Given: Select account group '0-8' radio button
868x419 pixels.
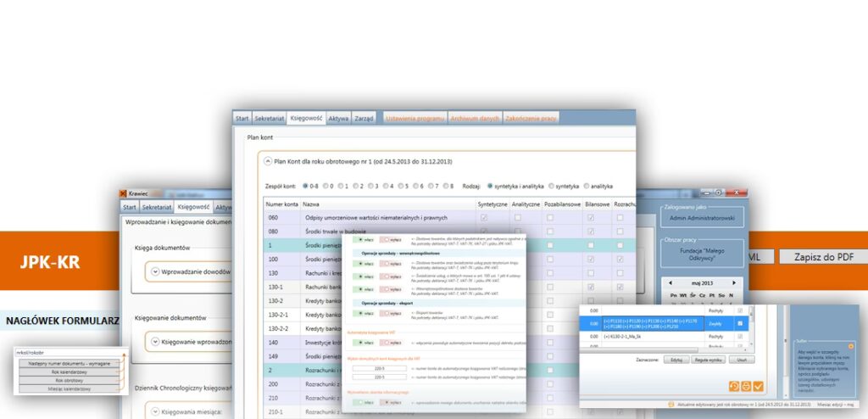Looking at the screenshot, I should pos(304,186).
